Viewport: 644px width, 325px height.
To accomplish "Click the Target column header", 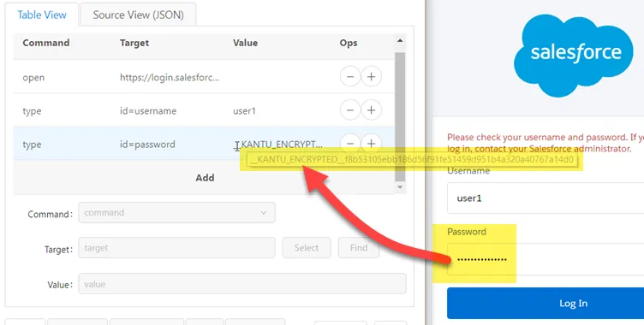I will click(134, 43).
